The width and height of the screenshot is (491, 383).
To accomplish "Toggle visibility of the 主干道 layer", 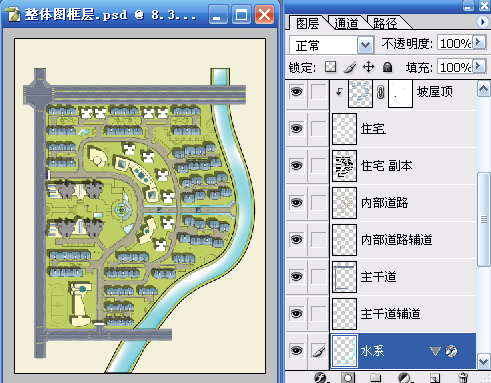I will point(296,277).
